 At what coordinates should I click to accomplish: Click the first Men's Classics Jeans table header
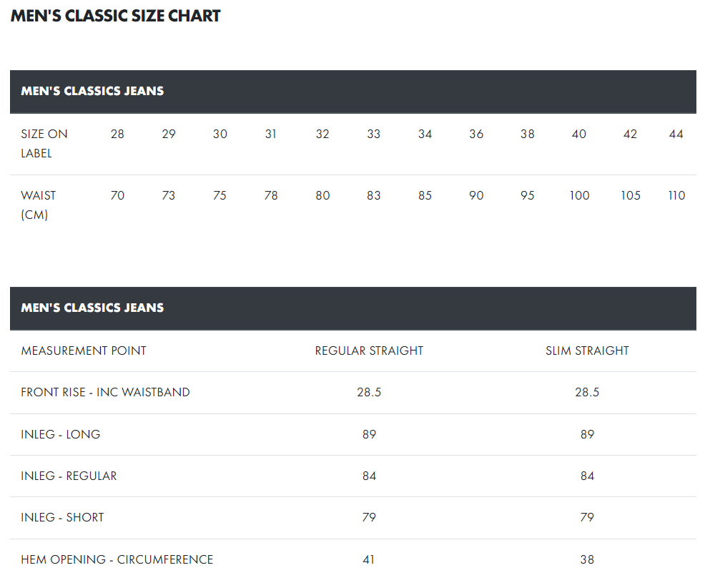92,91
